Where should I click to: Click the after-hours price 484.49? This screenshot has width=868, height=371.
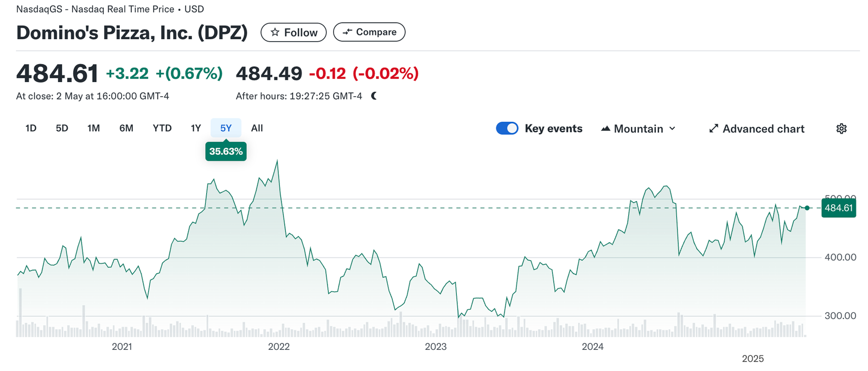(x=269, y=73)
